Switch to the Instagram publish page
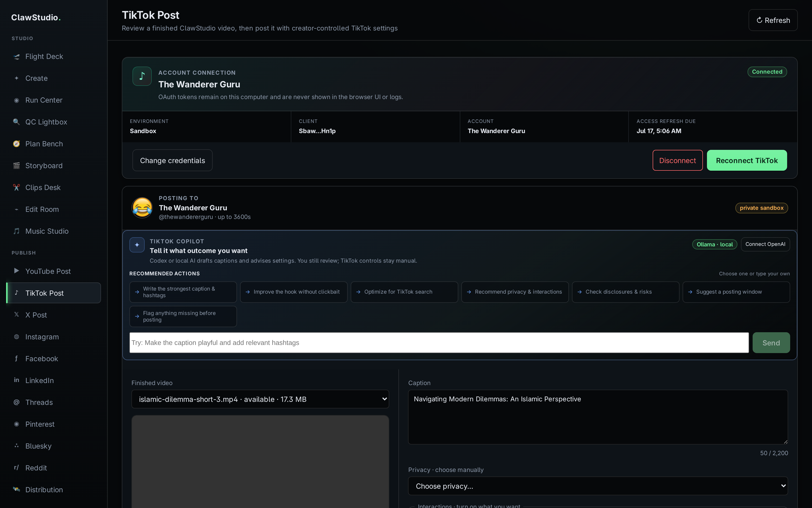Image resolution: width=812 pixels, height=508 pixels. click(x=54, y=337)
